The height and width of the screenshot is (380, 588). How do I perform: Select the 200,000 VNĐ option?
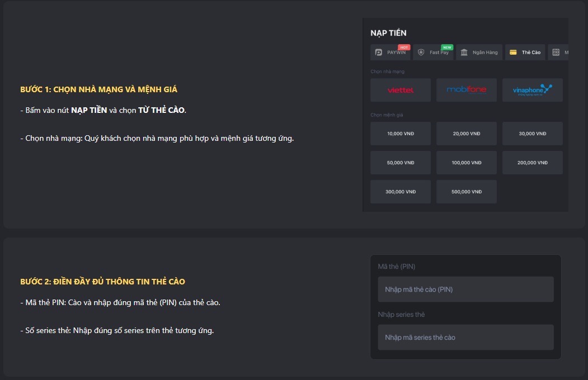click(533, 163)
